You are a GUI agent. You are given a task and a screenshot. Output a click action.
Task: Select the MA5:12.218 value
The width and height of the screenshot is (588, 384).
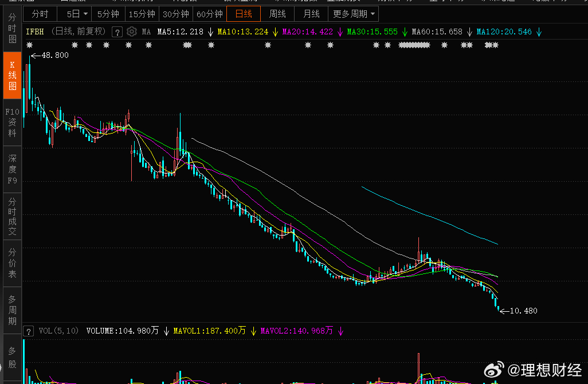pos(181,32)
